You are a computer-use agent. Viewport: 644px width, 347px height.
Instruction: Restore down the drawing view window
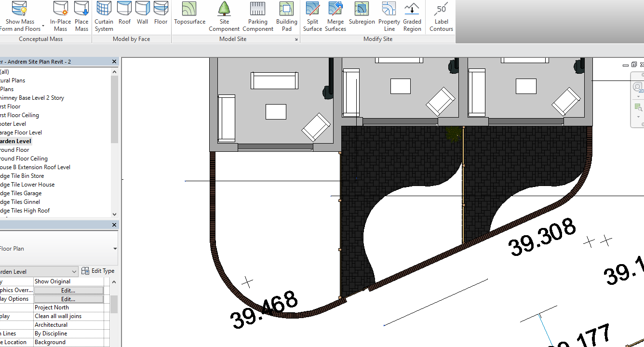[634, 65]
